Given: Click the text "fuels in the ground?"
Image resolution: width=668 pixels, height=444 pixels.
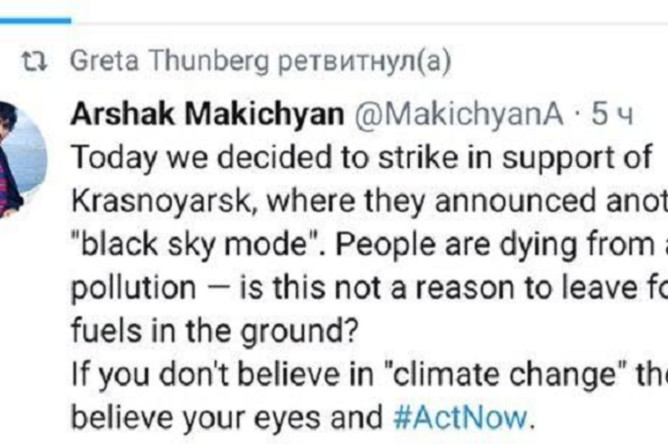Looking at the screenshot, I should pyautogui.click(x=213, y=332).
